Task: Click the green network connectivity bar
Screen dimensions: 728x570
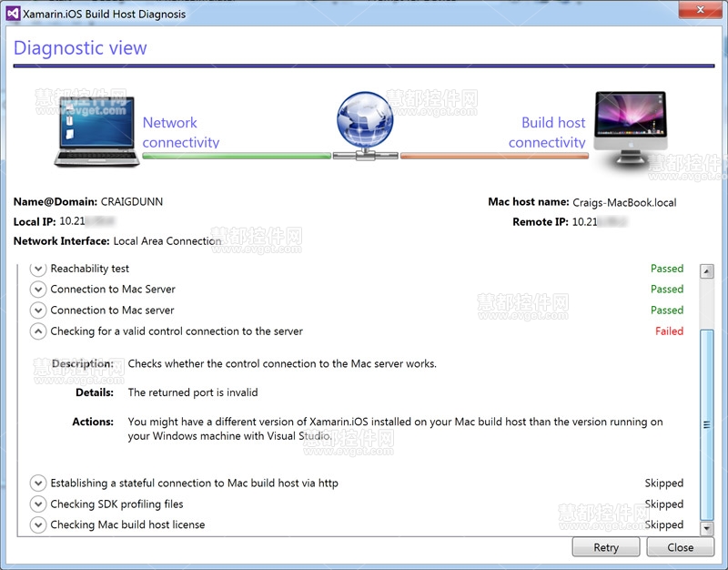Action: click(237, 156)
